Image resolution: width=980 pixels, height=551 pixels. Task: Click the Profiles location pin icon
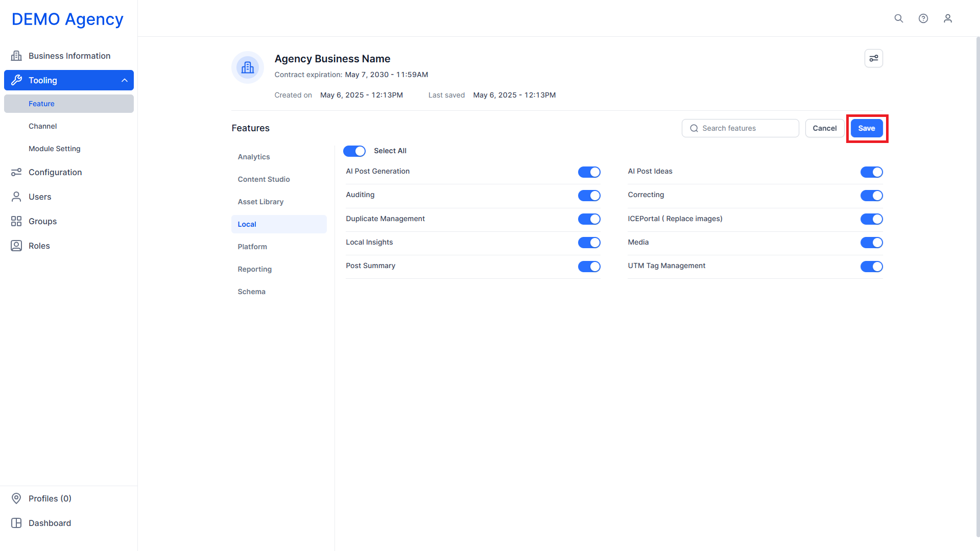tap(16, 498)
